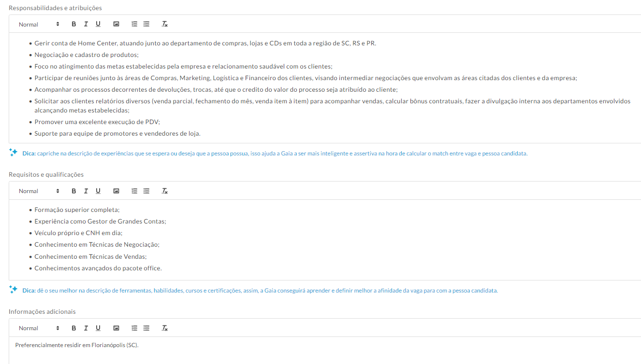Insert image in Requisitos e qualificações editor
Image resolution: width=641 pixels, height=364 pixels.
pyautogui.click(x=116, y=191)
